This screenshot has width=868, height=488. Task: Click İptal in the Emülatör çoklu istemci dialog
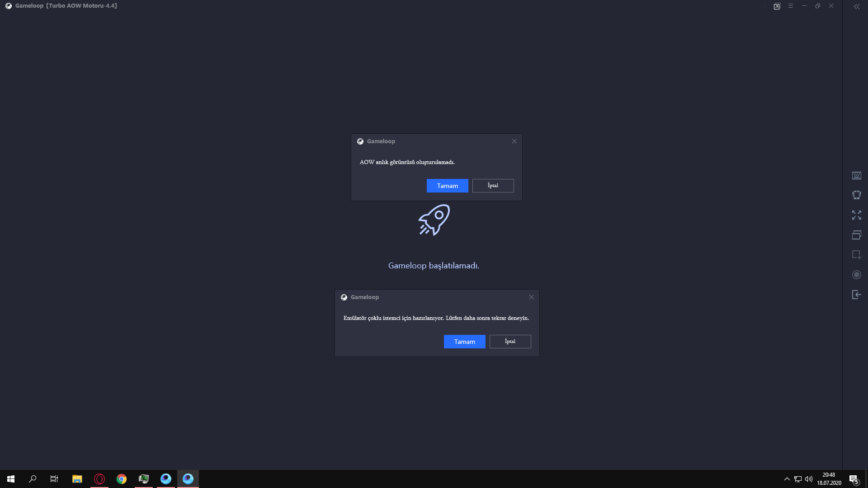coord(510,342)
